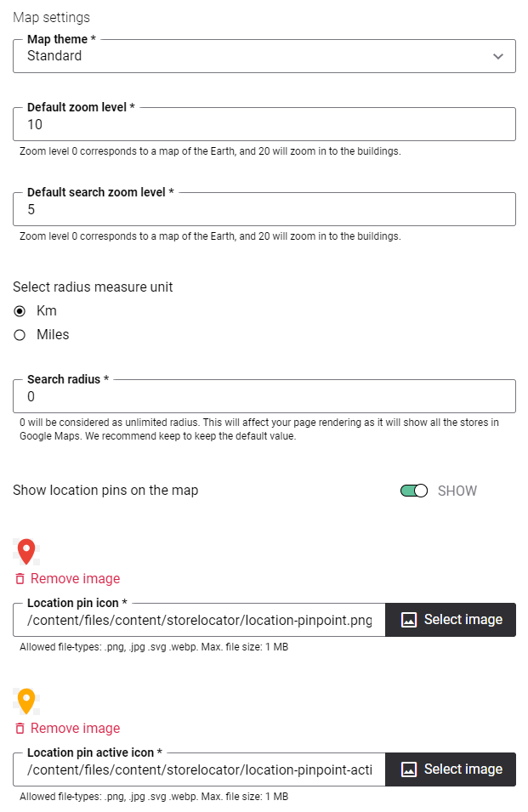The image size is (528, 812).
Task: Click Select image for Location pin active icon
Action: click(451, 769)
